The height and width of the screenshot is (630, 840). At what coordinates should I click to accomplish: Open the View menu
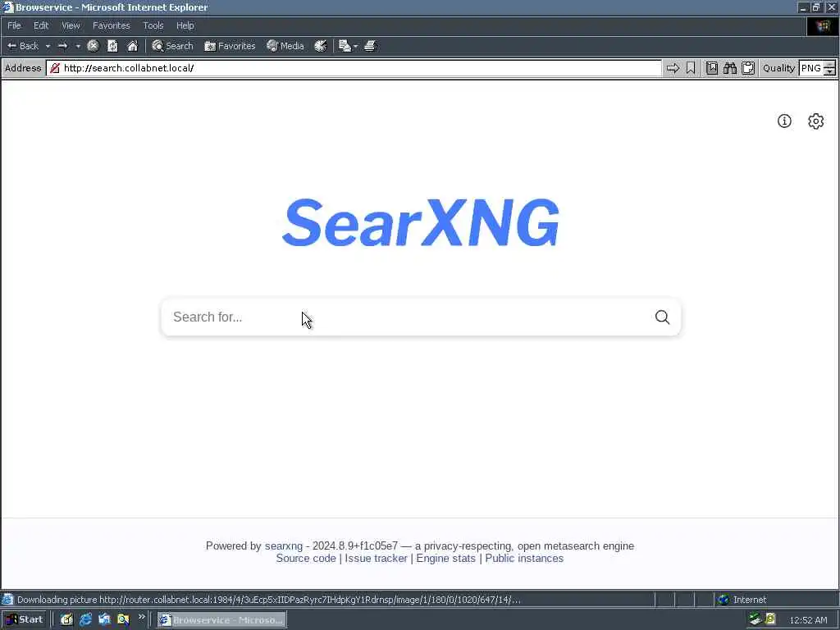pyautogui.click(x=71, y=25)
